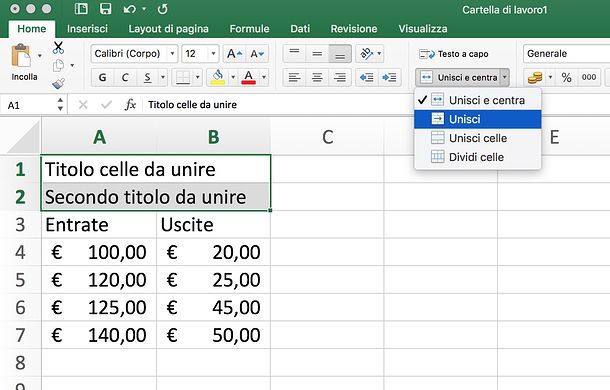Apply 000 thousands separator style
Viewport: 610px width, 390px height.
(x=589, y=77)
